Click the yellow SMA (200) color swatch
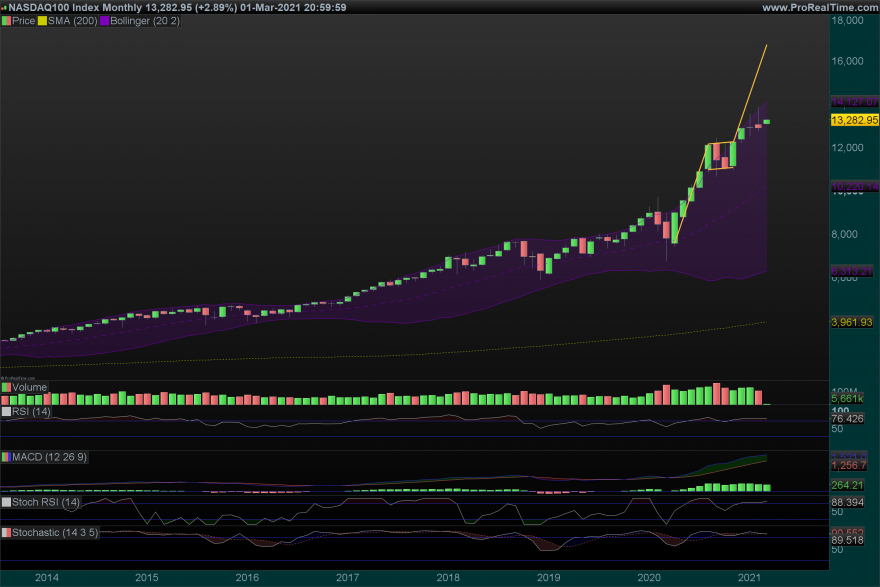Screen dimensions: 880x587 pos(42,21)
